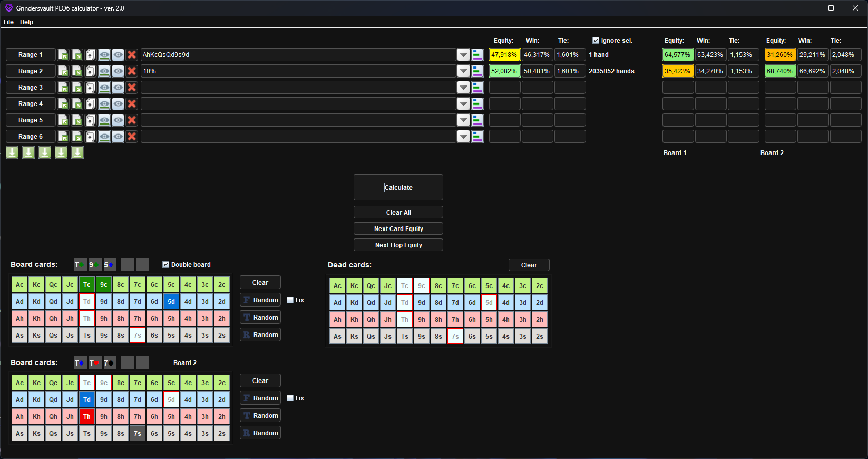Screen dimensions: 868x459
Task: Click the second document arrow icon in Range 1
Action: [x=77, y=55]
